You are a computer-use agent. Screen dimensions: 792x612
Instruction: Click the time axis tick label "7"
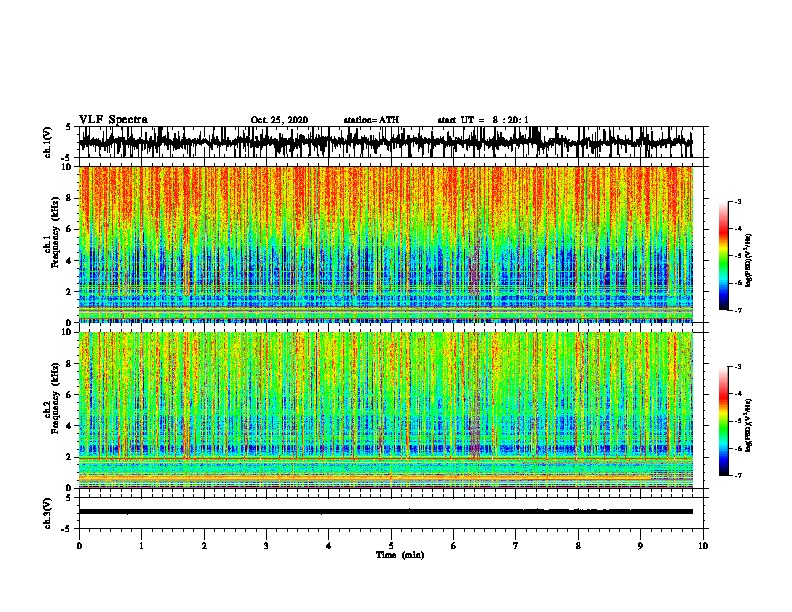coord(516,546)
